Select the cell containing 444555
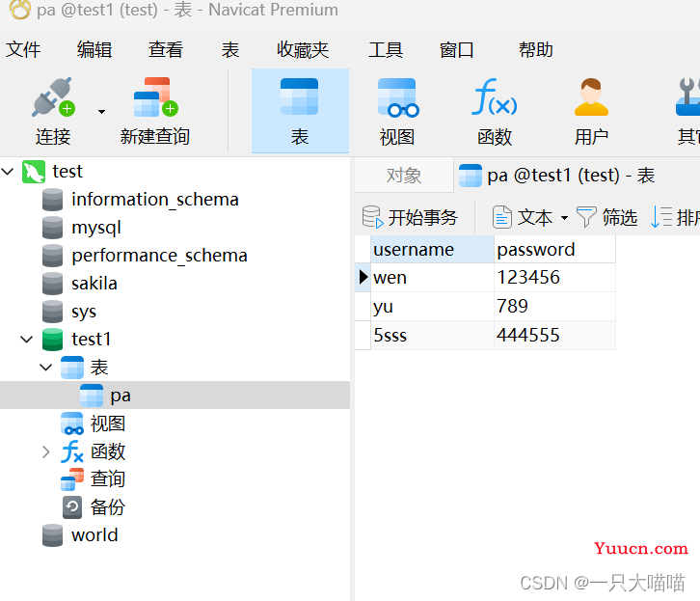Screen dimensions: 700x601 click(555, 336)
